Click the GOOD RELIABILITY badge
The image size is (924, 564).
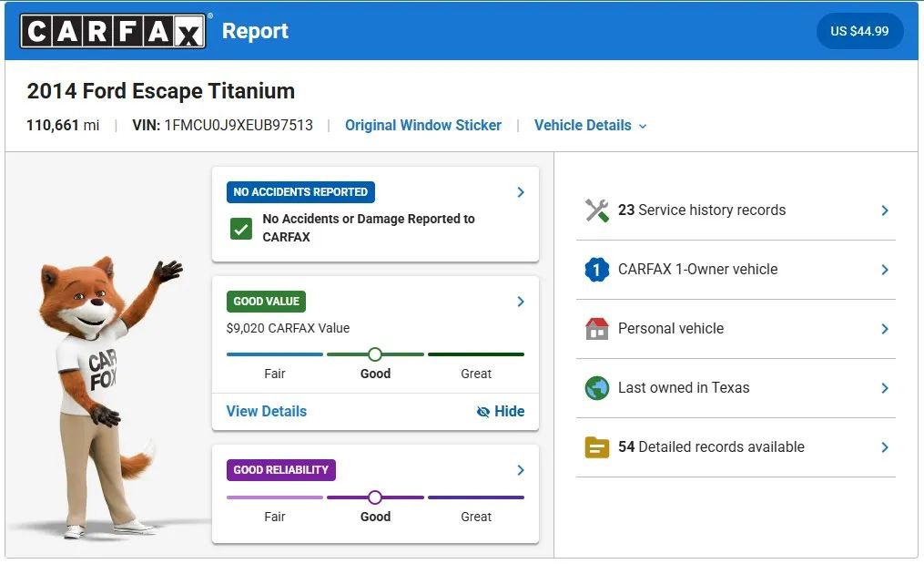click(280, 469)
